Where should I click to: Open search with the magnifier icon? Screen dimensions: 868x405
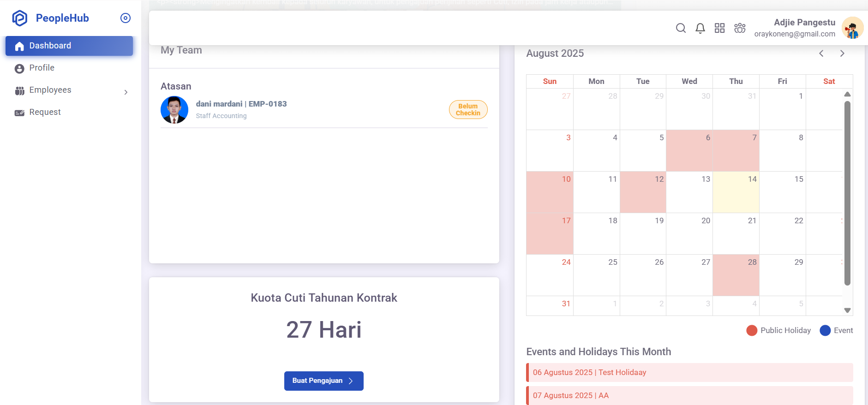pyautogui.click(x=681, y=28)
